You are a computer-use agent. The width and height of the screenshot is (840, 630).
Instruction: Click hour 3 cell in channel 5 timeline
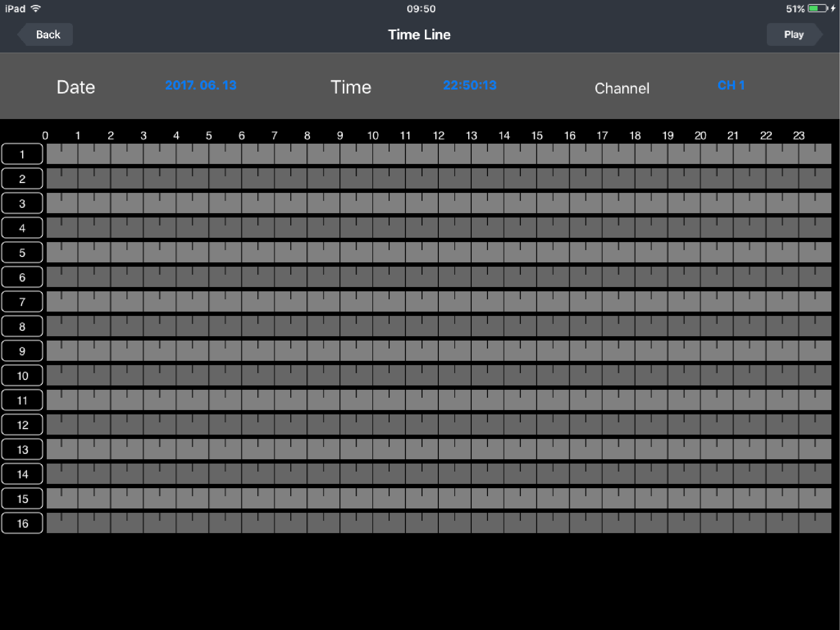160,252
